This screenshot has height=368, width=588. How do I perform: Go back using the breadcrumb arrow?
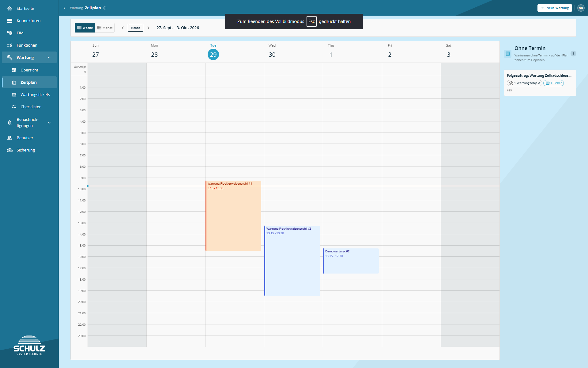(64, 8)
